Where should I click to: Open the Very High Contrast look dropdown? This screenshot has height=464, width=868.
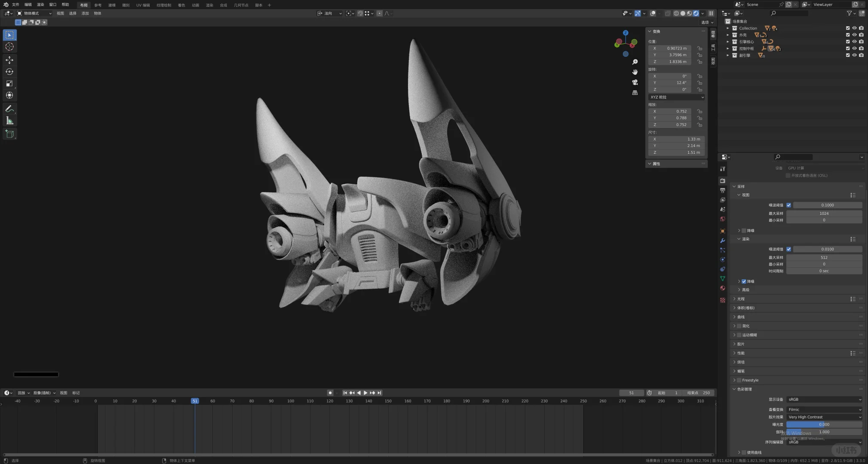824,417
